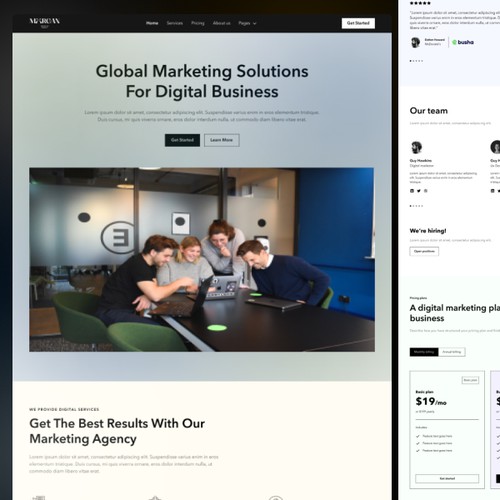Click first feature checkmark in Basic plan

(x=418, y=436)
